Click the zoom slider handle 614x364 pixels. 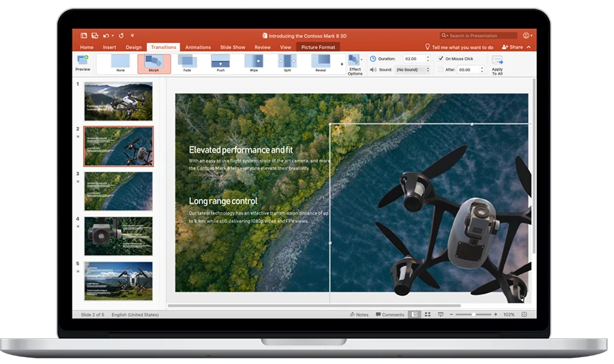473,314
